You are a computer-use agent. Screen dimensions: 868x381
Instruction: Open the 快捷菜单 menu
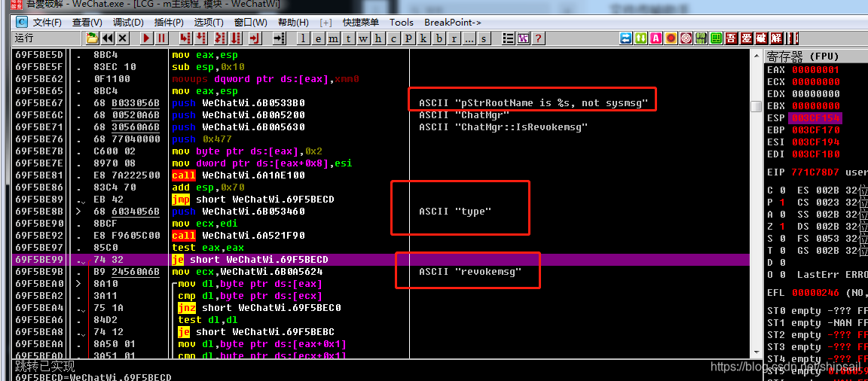point(361,22)
